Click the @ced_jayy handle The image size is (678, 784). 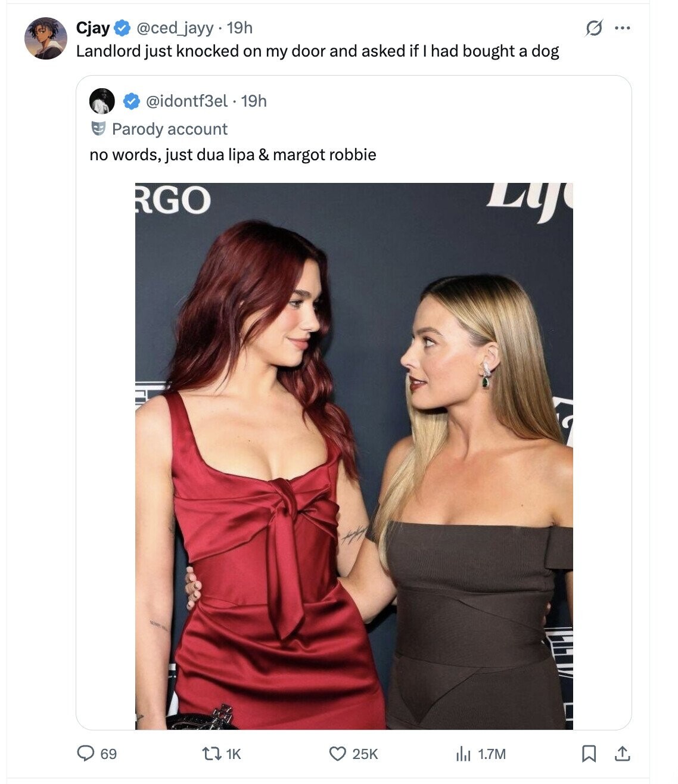175,27
